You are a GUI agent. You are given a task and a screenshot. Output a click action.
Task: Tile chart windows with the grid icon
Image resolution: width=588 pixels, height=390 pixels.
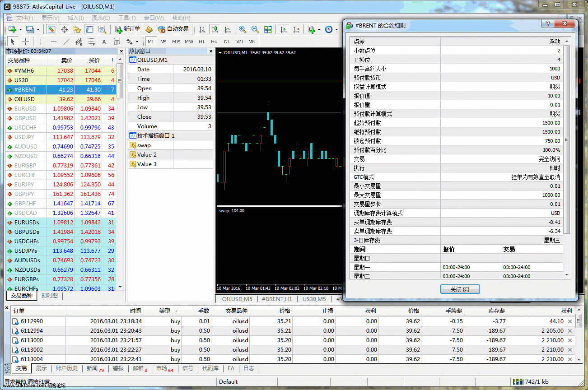(x=268, y=29)
